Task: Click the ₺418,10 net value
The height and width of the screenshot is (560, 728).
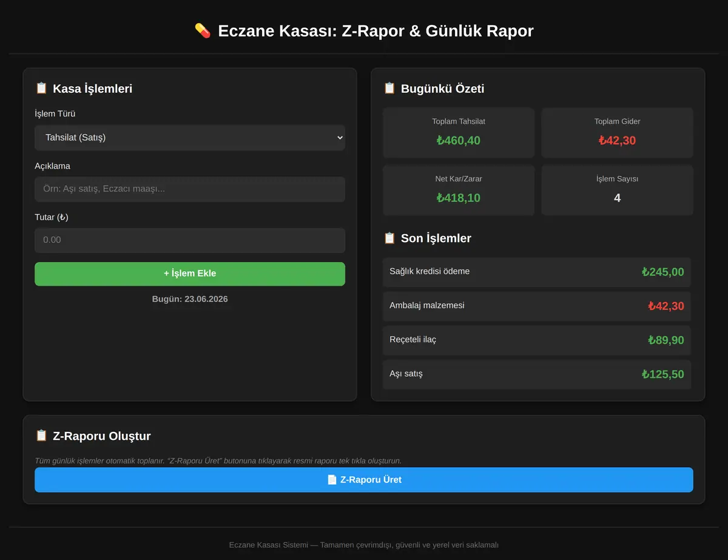Action: click(x=459, y=198)
